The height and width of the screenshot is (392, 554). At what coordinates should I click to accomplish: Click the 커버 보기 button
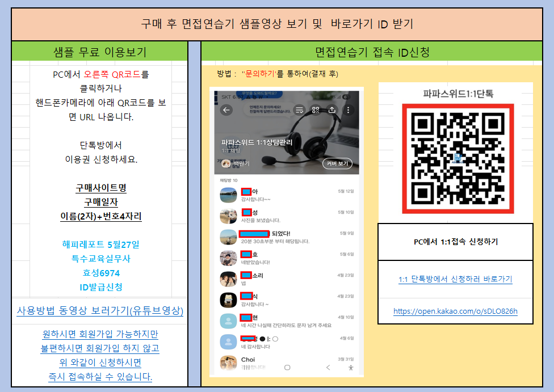point(337,163)
